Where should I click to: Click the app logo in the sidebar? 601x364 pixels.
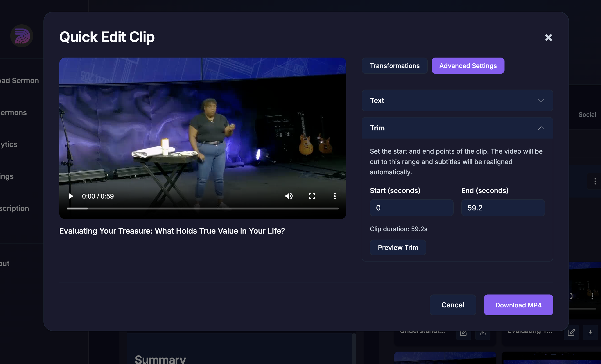pos(21,36)
